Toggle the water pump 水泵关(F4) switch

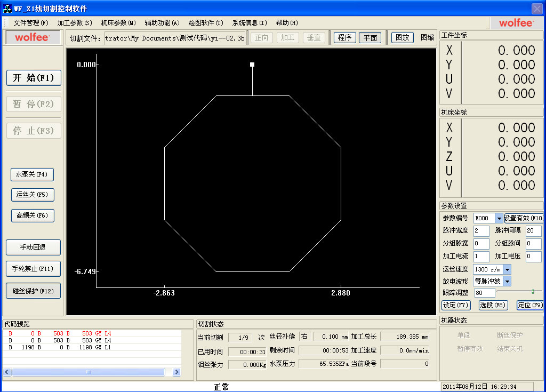coord(32,174)
